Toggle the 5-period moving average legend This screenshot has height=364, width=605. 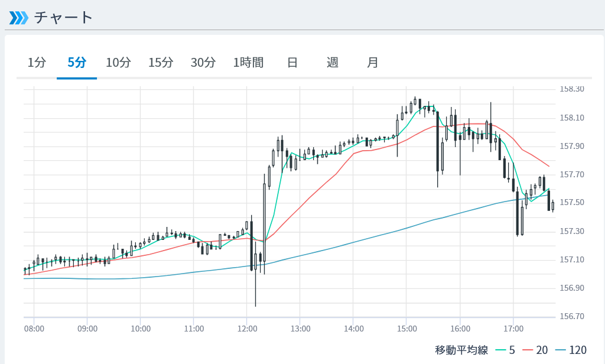point(505,350)
